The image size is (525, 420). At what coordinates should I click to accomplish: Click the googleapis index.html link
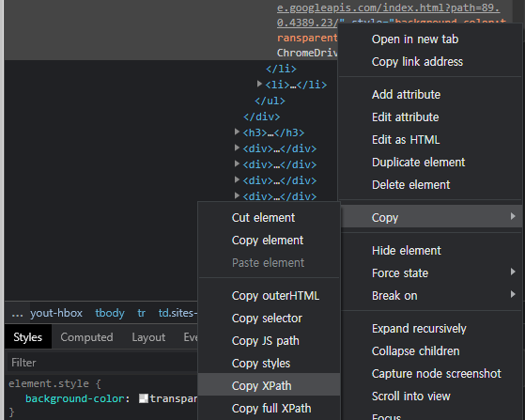(389, 15)
